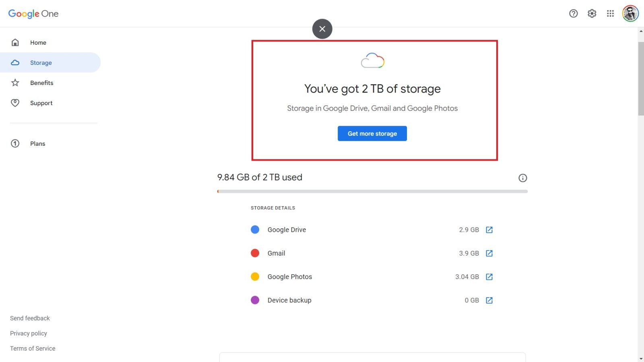Viewport: 644px width, 362px height.
Task: Click the purple Device backup color dot
Action: (x=255, y=300)
